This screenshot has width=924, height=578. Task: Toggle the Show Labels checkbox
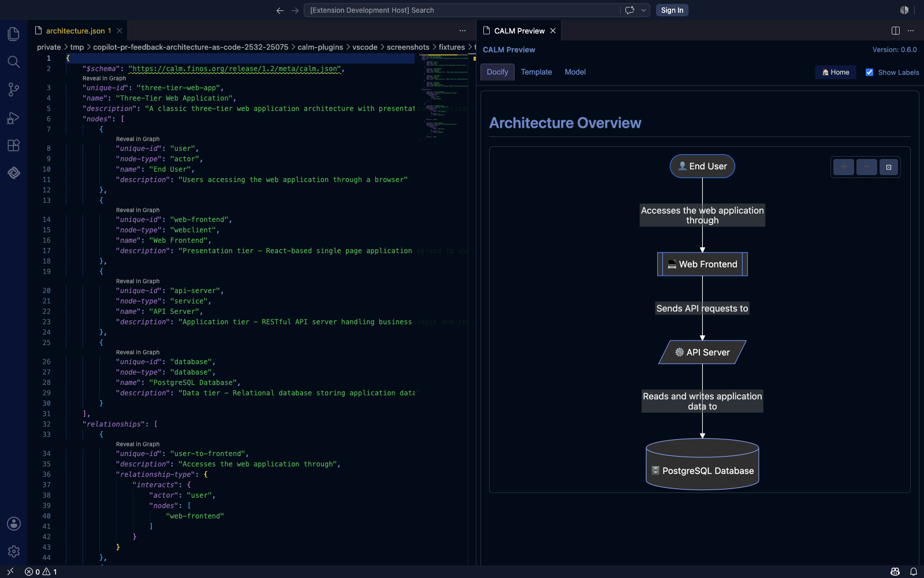click(x=869, y=72)
